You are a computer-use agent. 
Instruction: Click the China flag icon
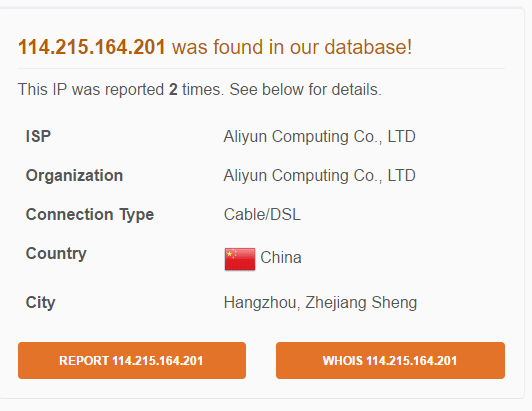click(240, 259)
